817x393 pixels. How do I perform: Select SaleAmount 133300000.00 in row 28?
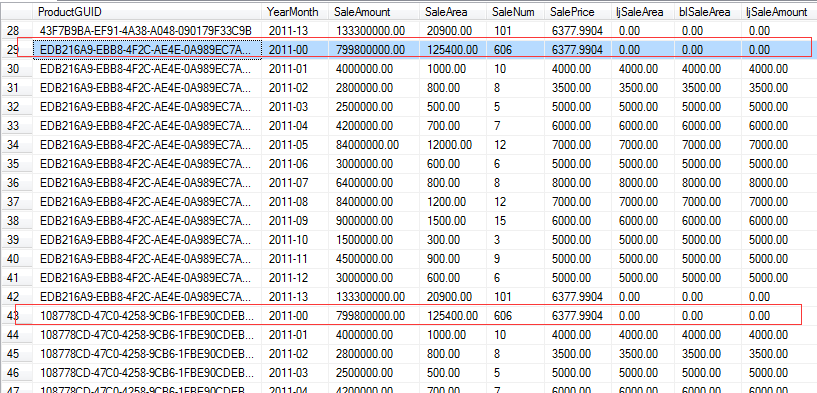click(374, 31)
